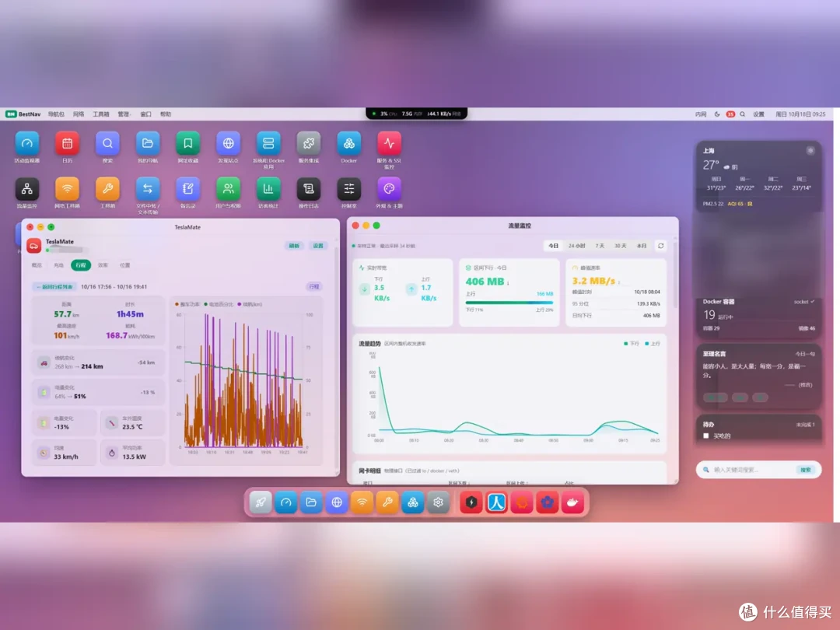Click the orange wifi icon in the dock
The height and width of the screenshot is (630, 840).
click(x=362, y=502)
